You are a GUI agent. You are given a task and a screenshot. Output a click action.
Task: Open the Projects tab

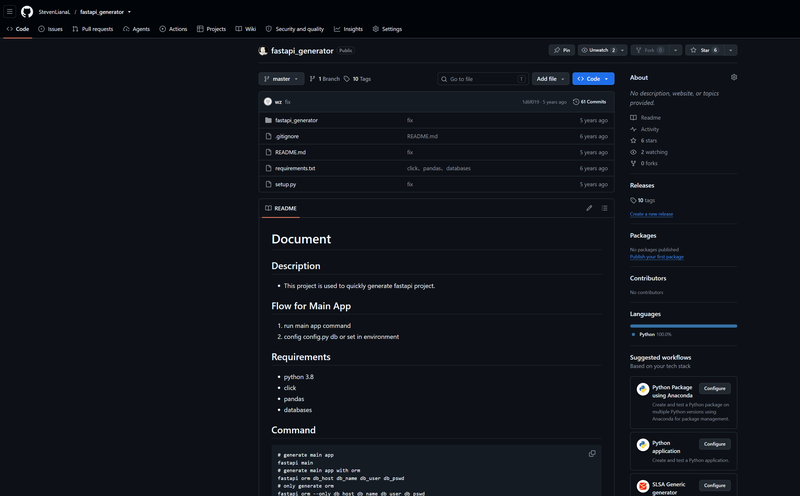click(x=211, y=29)
